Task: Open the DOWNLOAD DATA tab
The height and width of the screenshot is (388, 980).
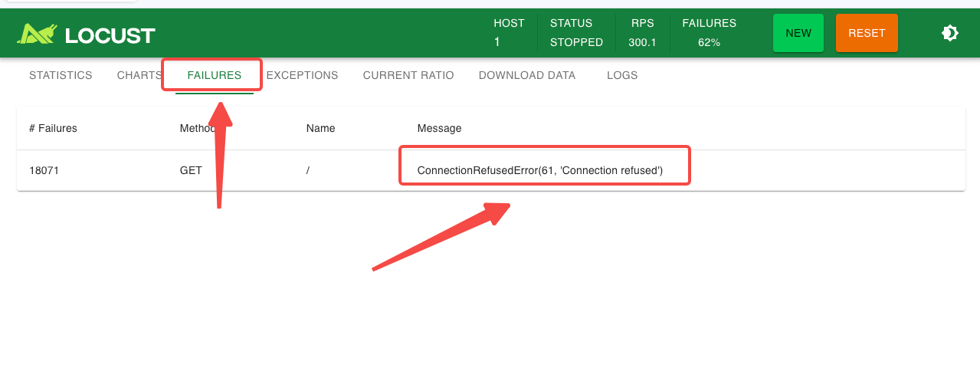Action: pyautogui.click(x=526, y=75)
